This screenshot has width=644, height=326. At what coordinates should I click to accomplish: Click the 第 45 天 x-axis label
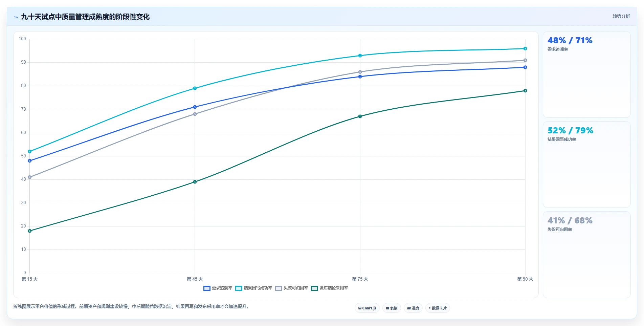(195, 279)
